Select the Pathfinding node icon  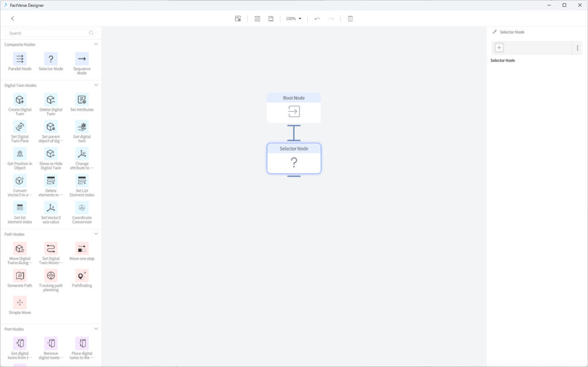pyautogui.click(x=82, y=276)
